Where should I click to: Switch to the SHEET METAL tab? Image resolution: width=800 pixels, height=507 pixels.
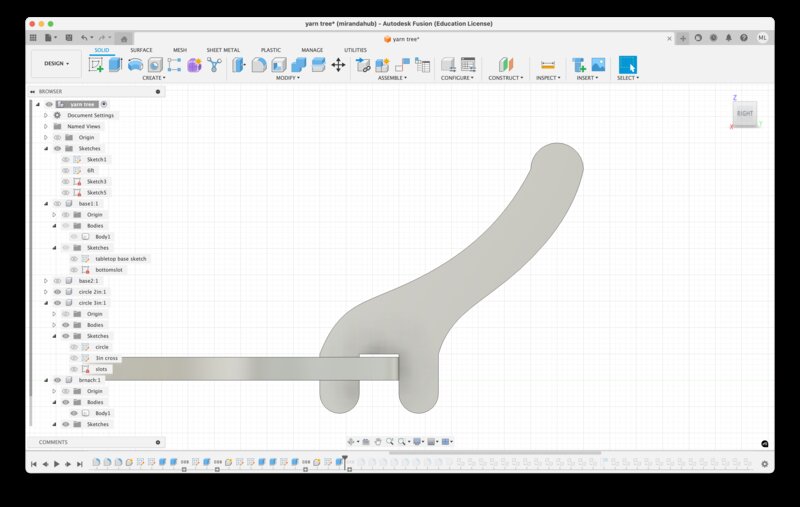pyautogui.click(x=222, y=49)
